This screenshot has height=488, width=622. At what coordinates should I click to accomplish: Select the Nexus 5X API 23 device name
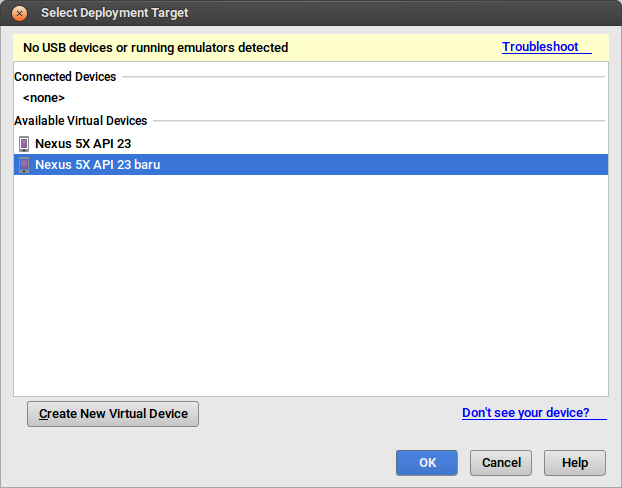click(83, 144)
